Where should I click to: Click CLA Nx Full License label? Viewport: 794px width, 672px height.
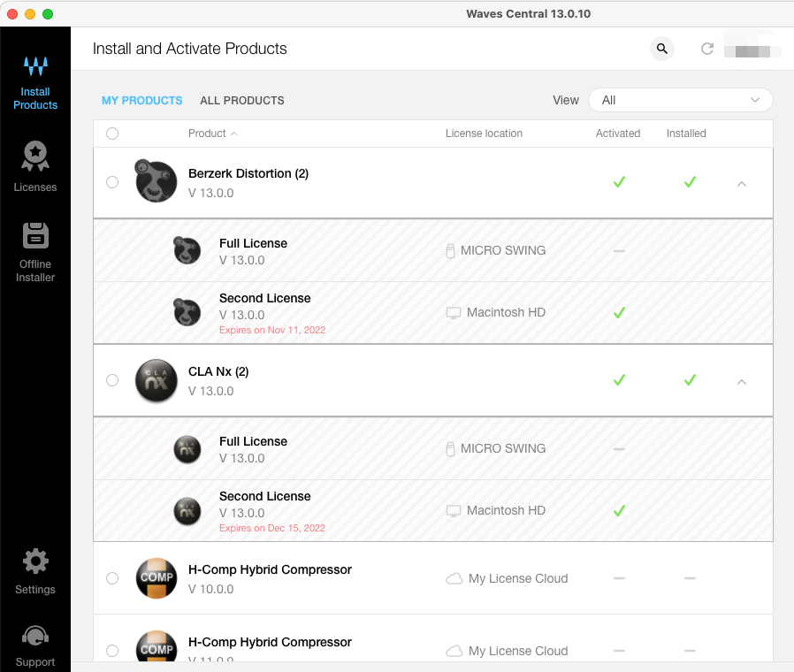pyautogui.click(x=253, y=441)
